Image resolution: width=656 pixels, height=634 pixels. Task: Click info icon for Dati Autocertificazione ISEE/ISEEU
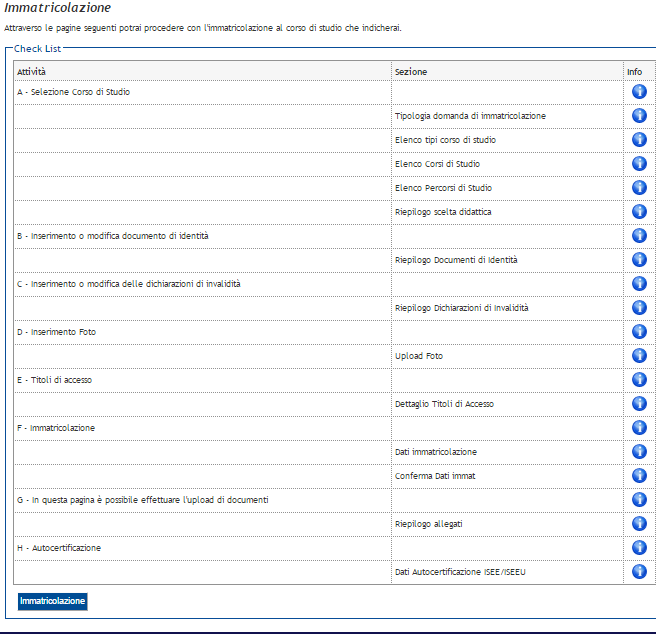(639, 571)
